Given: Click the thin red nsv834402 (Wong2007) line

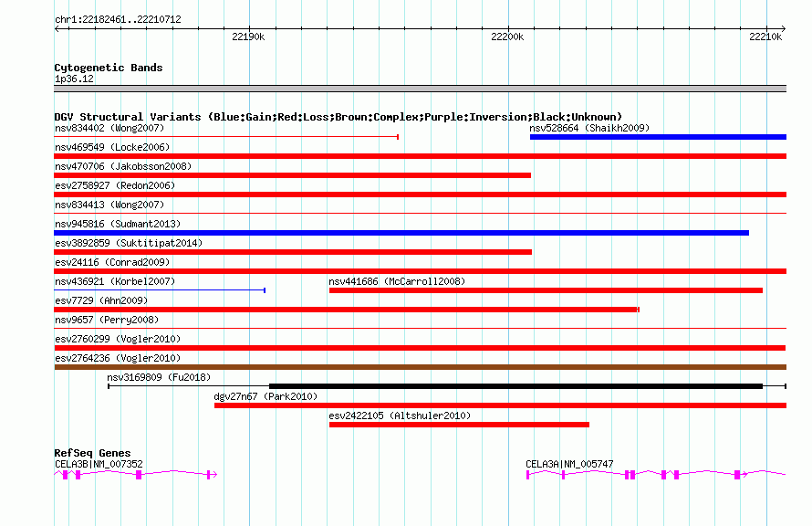Looking at the screenshot, I should pyautogui.click(x=226, y=137).
